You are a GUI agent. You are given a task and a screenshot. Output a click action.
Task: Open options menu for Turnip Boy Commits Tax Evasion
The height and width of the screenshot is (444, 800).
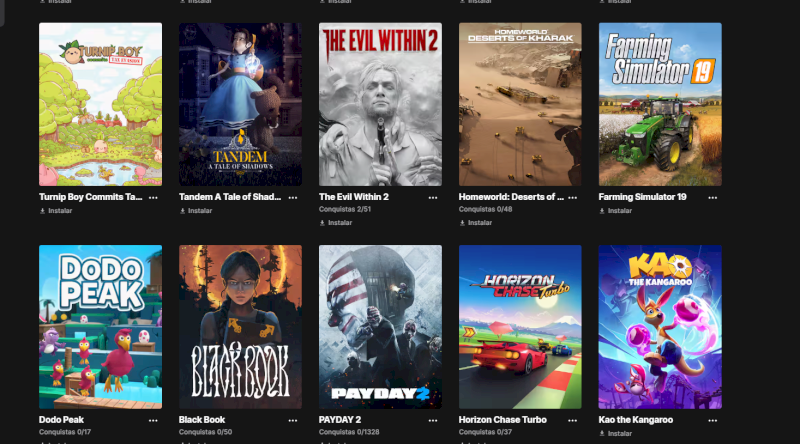[x=153, y=198]
